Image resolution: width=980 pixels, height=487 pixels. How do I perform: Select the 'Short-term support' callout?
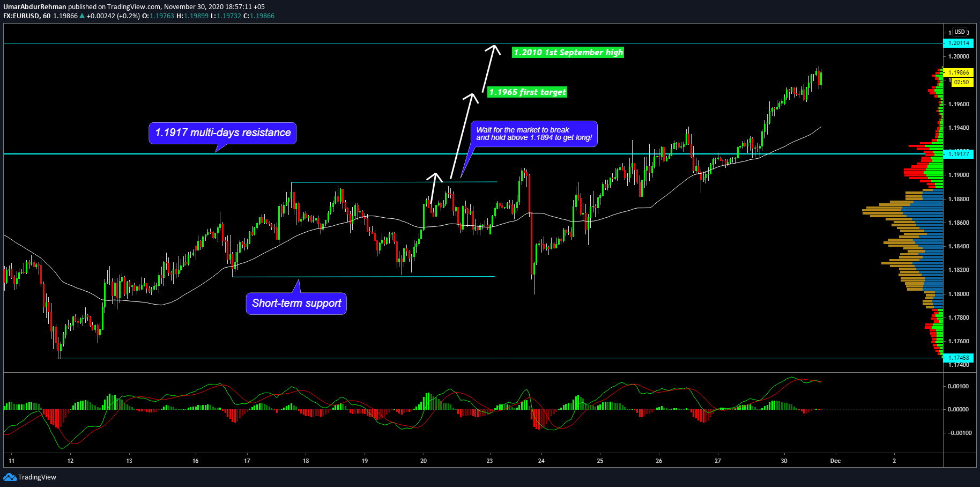pos(296,304)
